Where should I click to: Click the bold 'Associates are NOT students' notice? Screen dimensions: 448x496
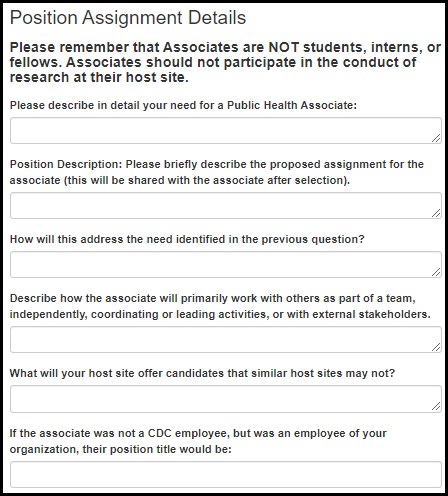225,62
